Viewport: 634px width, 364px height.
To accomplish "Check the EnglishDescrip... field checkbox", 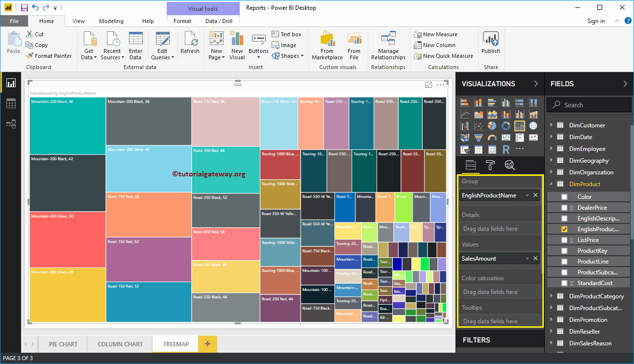I will coord(564,218).
